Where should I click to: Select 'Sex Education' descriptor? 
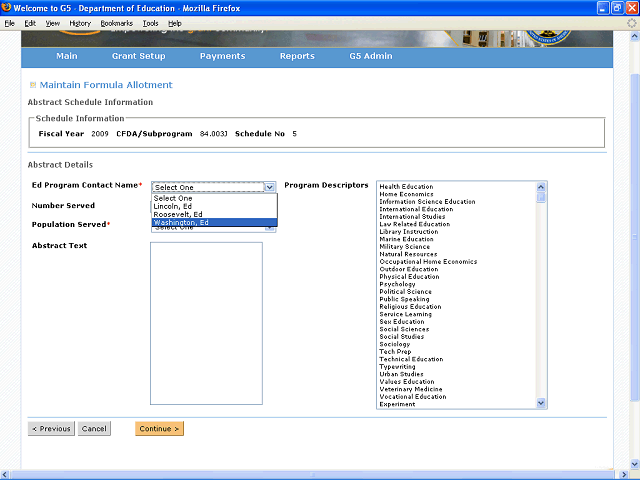point(402,321)
